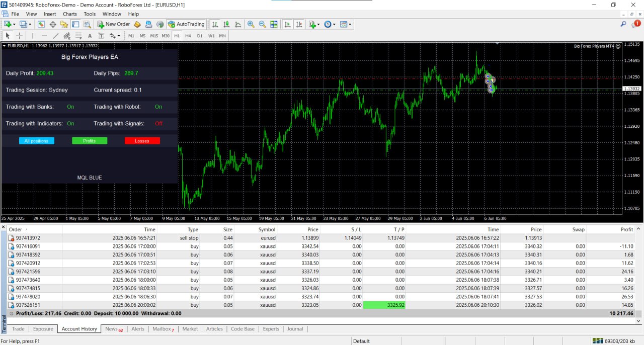
Task: Click the New Order button
Action: pyautogui.click(x=114, y=24)
